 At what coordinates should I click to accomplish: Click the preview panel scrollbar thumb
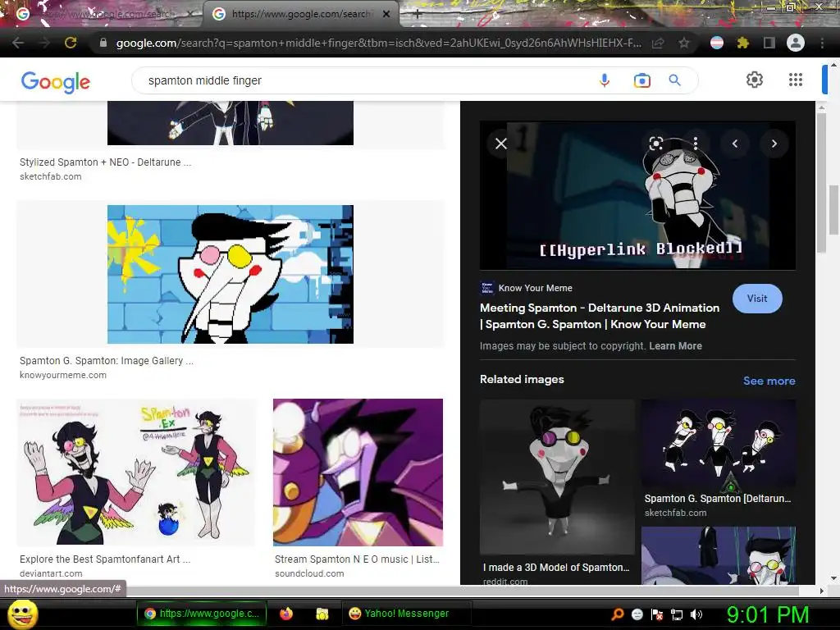click(822, 181)
